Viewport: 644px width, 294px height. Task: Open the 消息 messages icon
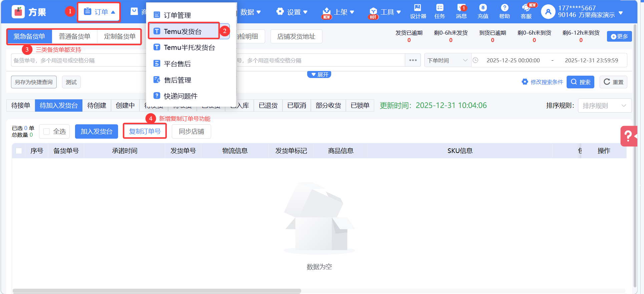pos(461,11)
